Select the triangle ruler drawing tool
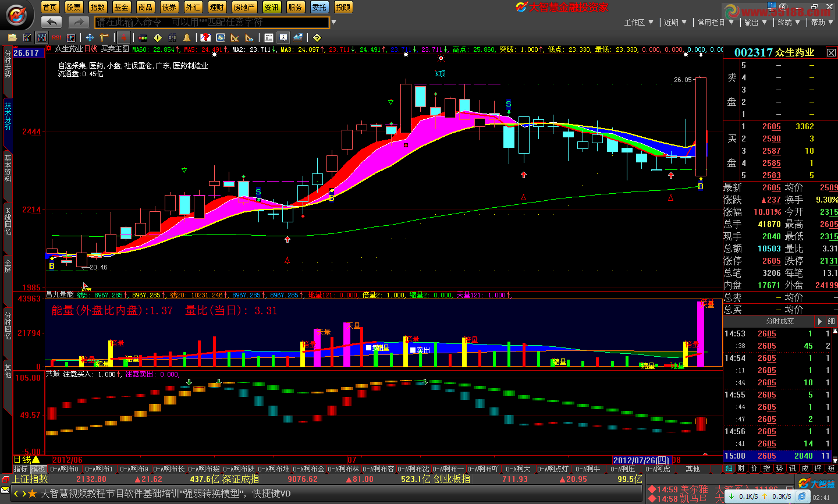 point(235,37)
